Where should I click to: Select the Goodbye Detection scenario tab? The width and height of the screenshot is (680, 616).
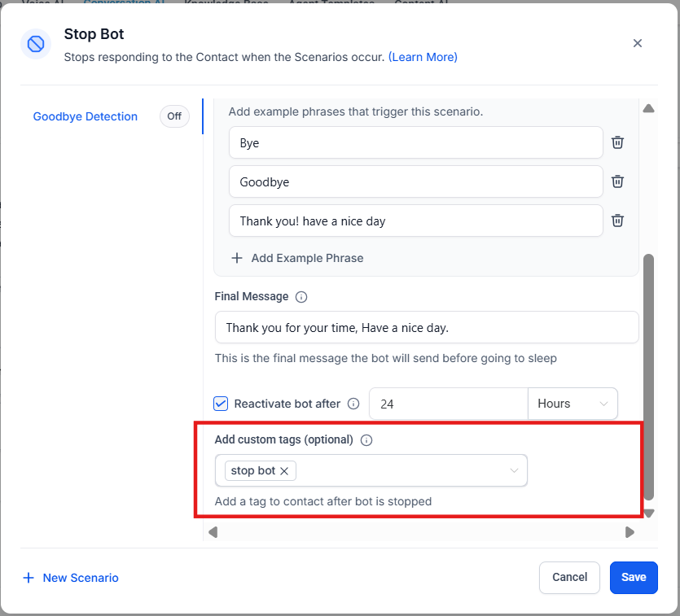(86, 116)
